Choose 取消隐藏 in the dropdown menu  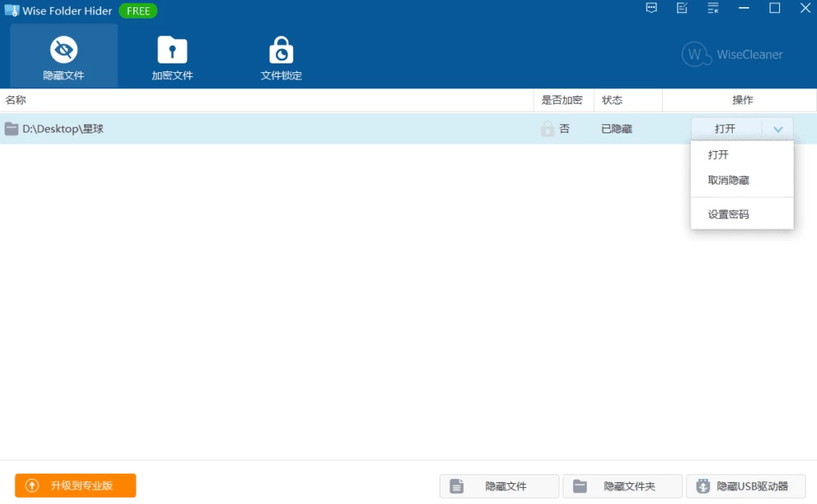(x=728, y=181)
